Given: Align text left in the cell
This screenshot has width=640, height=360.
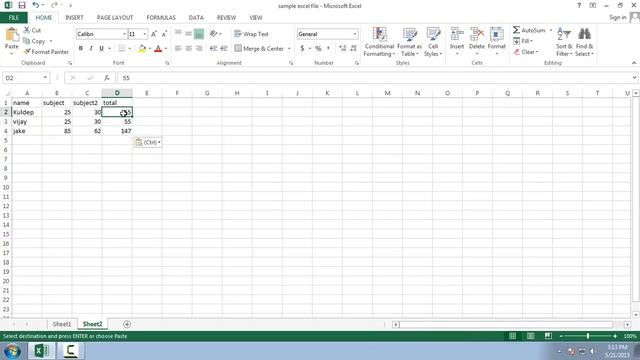Looking at the screenshot, I should pos(178,49).
